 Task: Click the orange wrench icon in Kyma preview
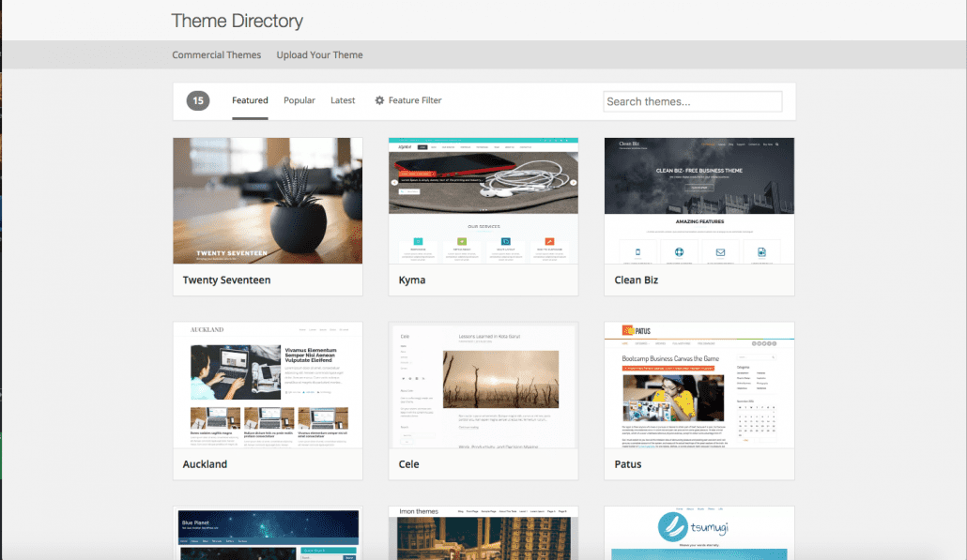[549, 242]
